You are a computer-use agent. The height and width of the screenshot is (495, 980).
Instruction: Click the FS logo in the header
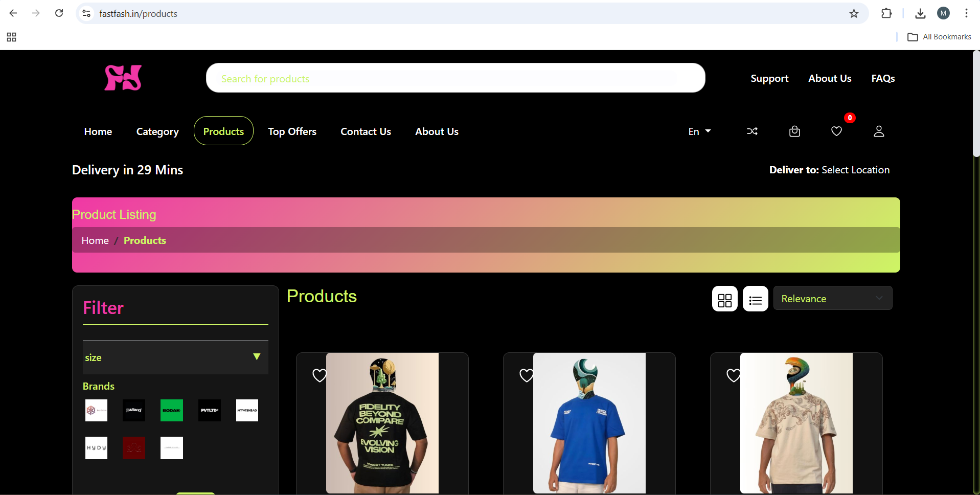123,78
